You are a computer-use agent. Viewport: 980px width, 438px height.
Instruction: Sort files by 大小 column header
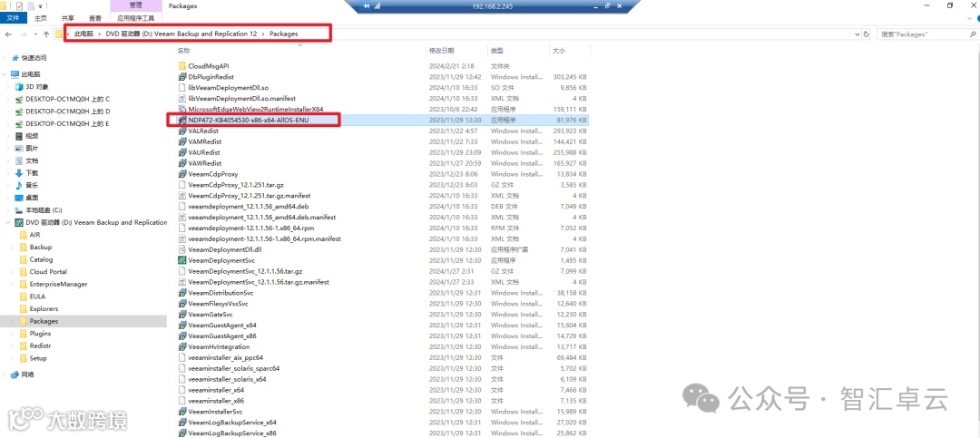pyautogui.click(x=559, y=50)
